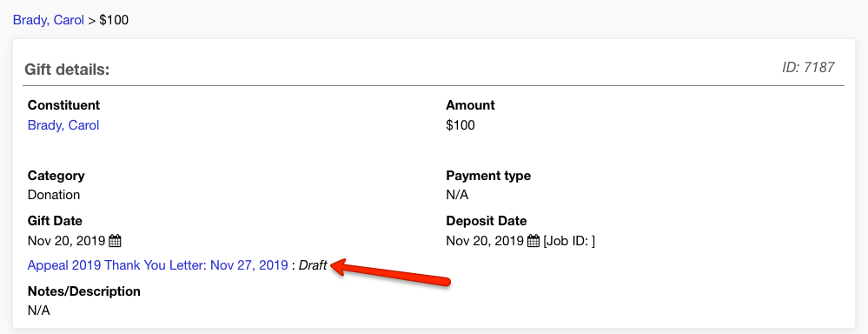Click the Notes/Description field label
This screenshot has height=334, width=868.
point(84,291)
